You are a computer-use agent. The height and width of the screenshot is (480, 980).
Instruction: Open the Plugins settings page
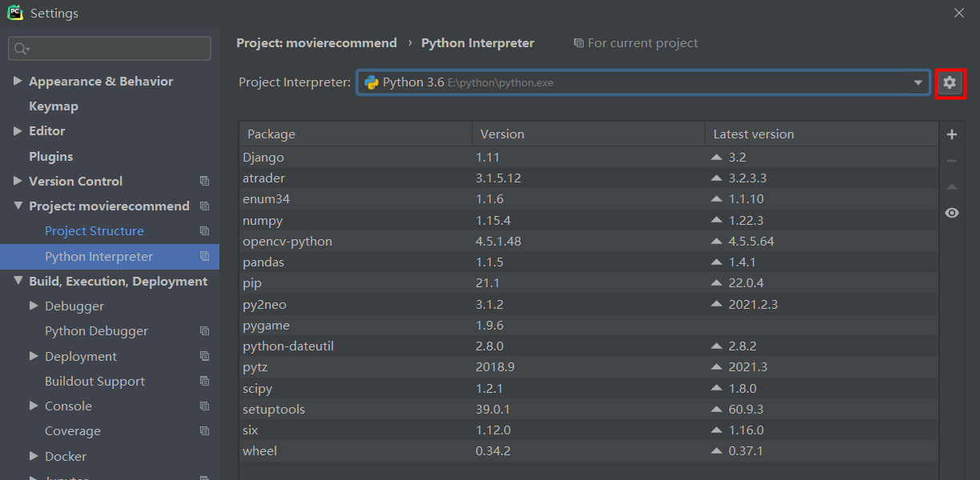(51, 157)
